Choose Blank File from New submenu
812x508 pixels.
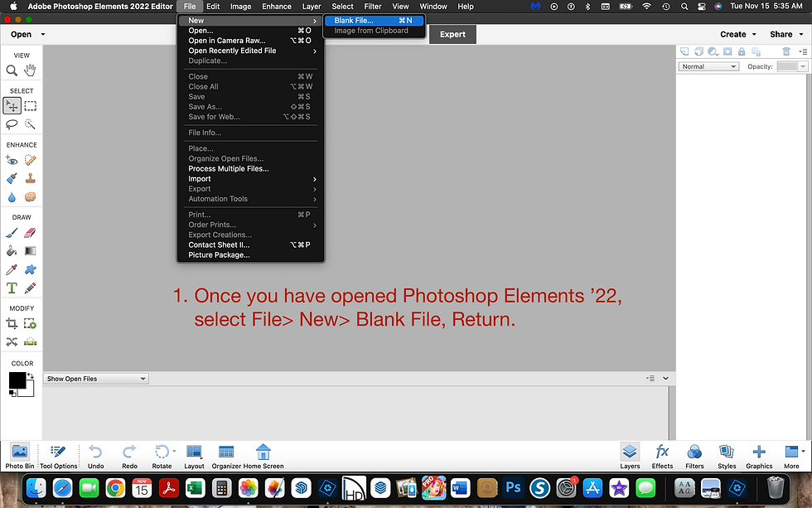tap(374, 20)
